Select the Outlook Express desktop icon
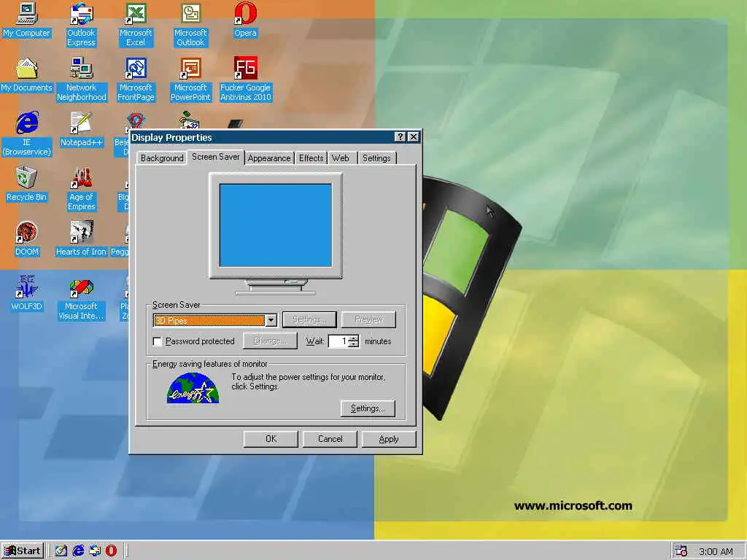Viewport: 747px width, 560px height. 81,25
